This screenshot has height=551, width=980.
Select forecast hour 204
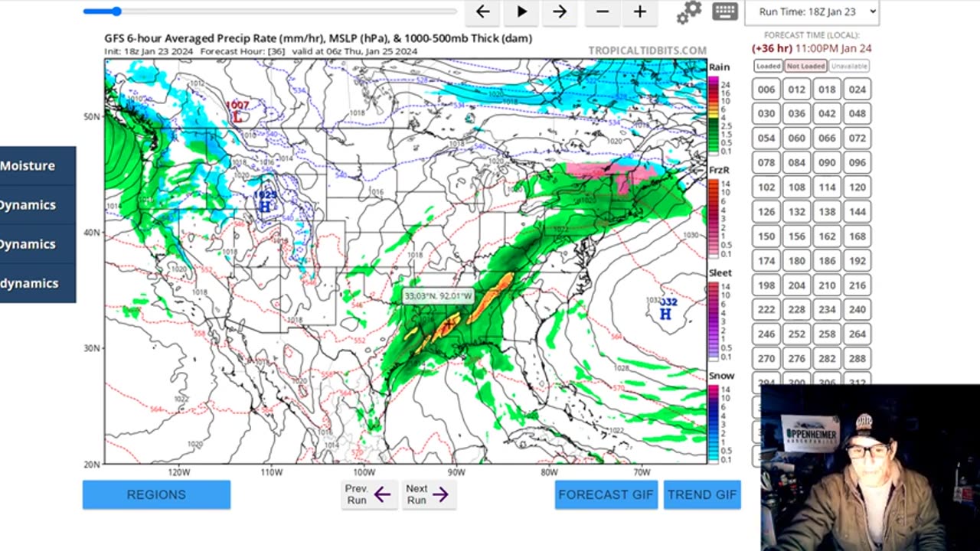(797, 285)
